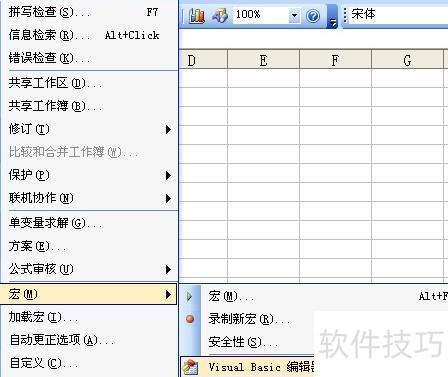
Task: Select column D header
Action: [x=203, y=60]
